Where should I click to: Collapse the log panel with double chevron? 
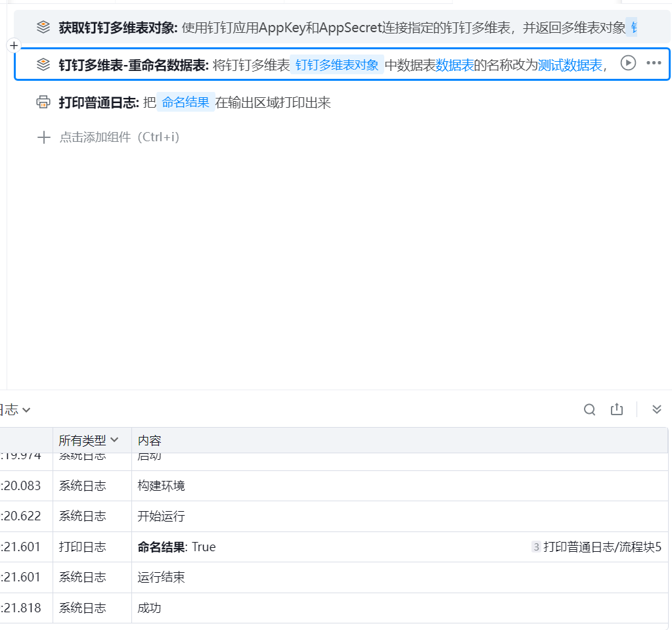pos(656,410)
